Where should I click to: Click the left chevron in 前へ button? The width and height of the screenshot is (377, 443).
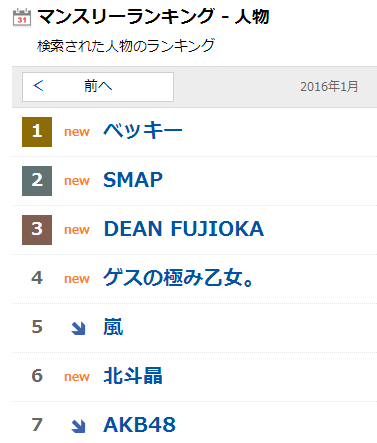pyautogui.click(x=38, y=86)
